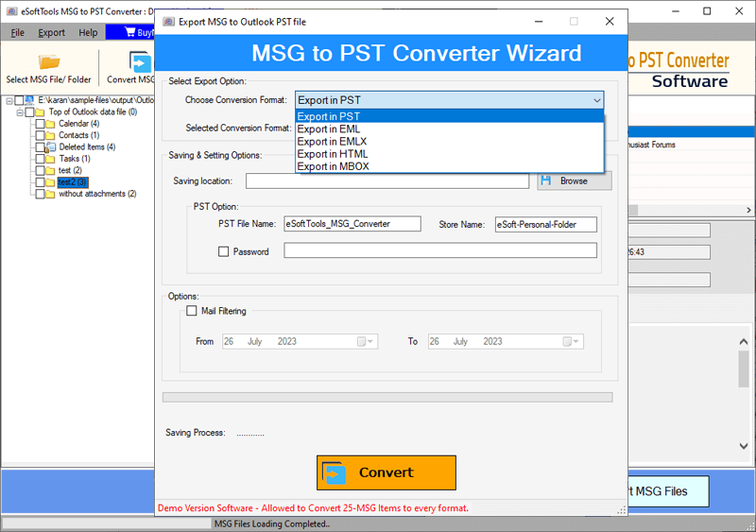
Task: Tick the without attachments (2) checkbox
Action: coord(40,194)
